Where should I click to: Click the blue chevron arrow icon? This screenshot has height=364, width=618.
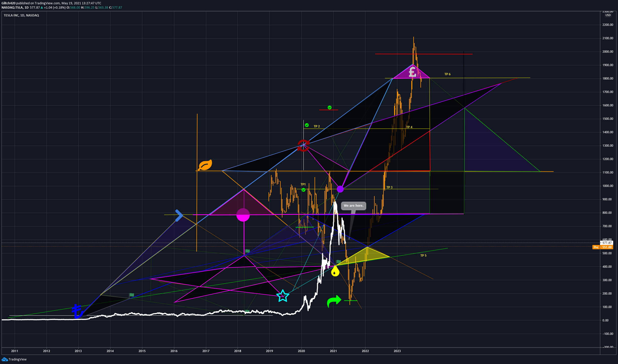(x=179, y=216)
